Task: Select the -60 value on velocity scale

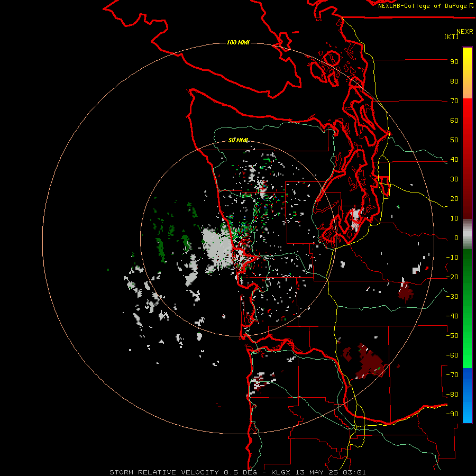Action: click(452, 355)
